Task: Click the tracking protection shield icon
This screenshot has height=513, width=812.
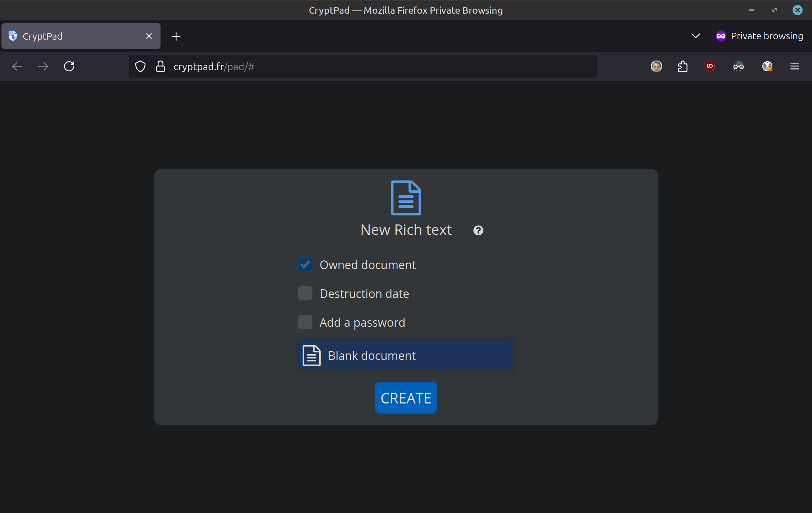Action: (x=140, y=66)
